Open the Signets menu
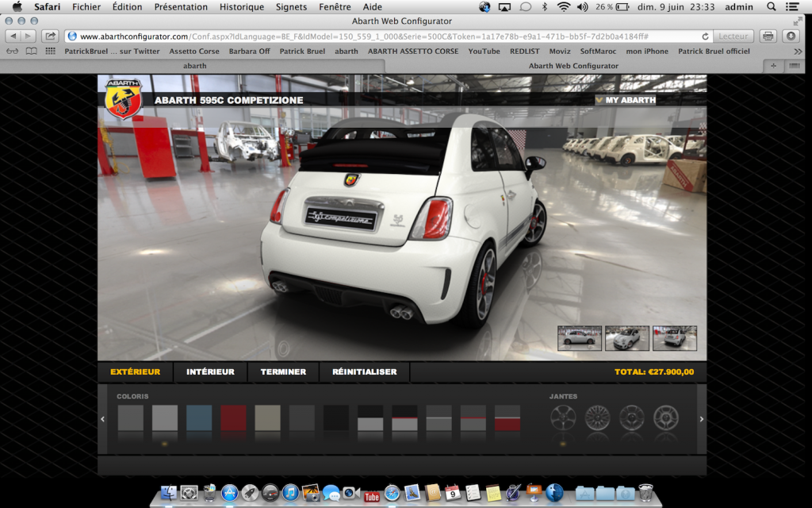Screen dimensions: 812x508 [x=292, y=6]
